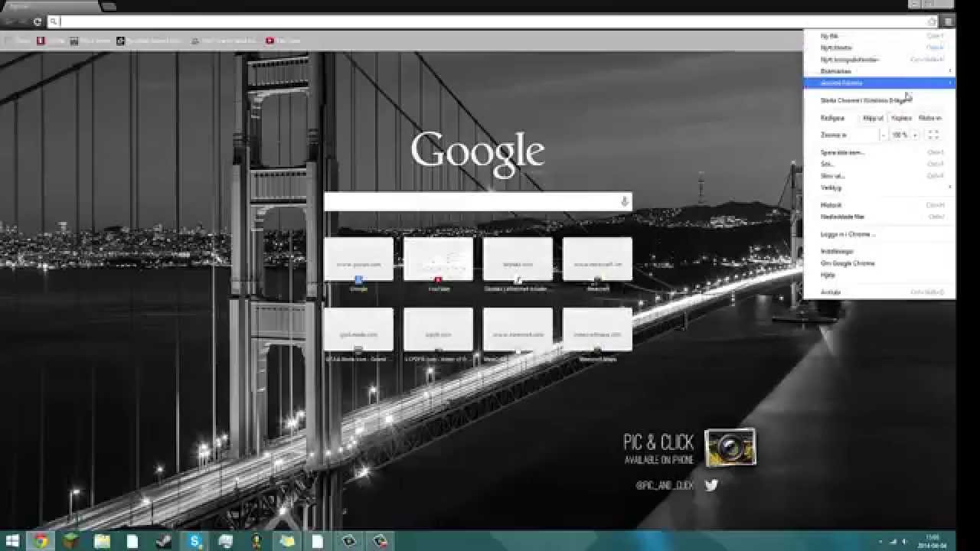Open the Windows Start button
The width and height of the screenshot is (980, 551).
tap(12, 541)
